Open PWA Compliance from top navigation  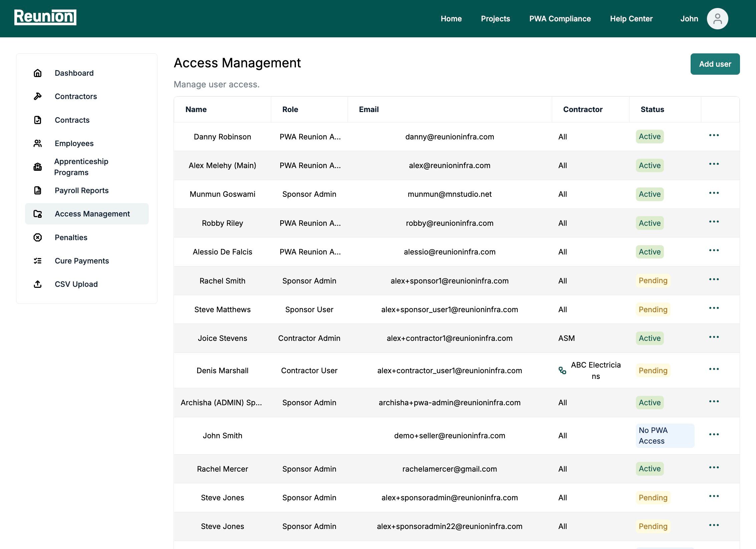tap(560, 19)
